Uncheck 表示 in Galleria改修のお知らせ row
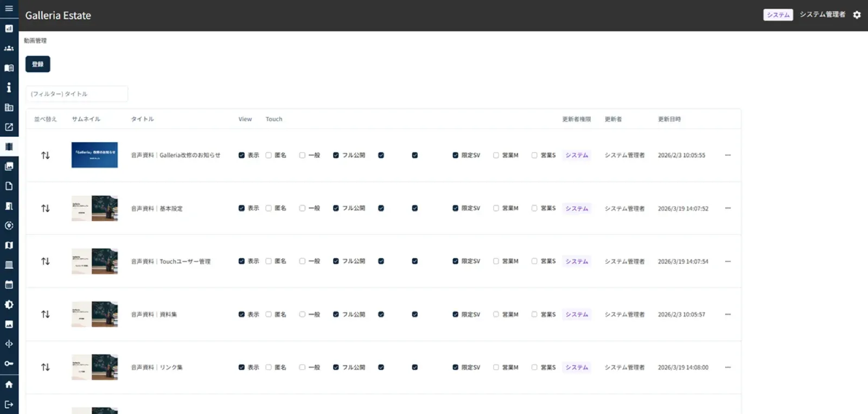The width and height of the screenshot is (868, 414). pyautogui.click(x=241, y=155)
